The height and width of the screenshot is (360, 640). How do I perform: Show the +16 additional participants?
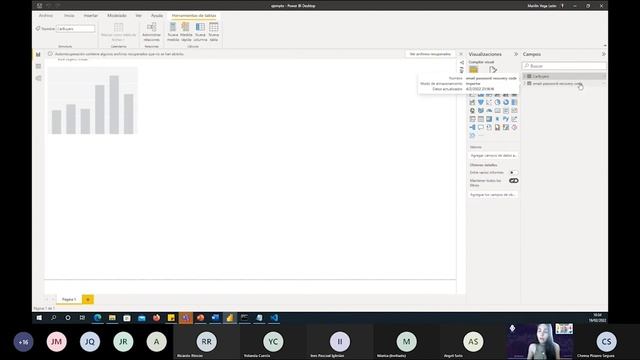(x=23, y=342)
